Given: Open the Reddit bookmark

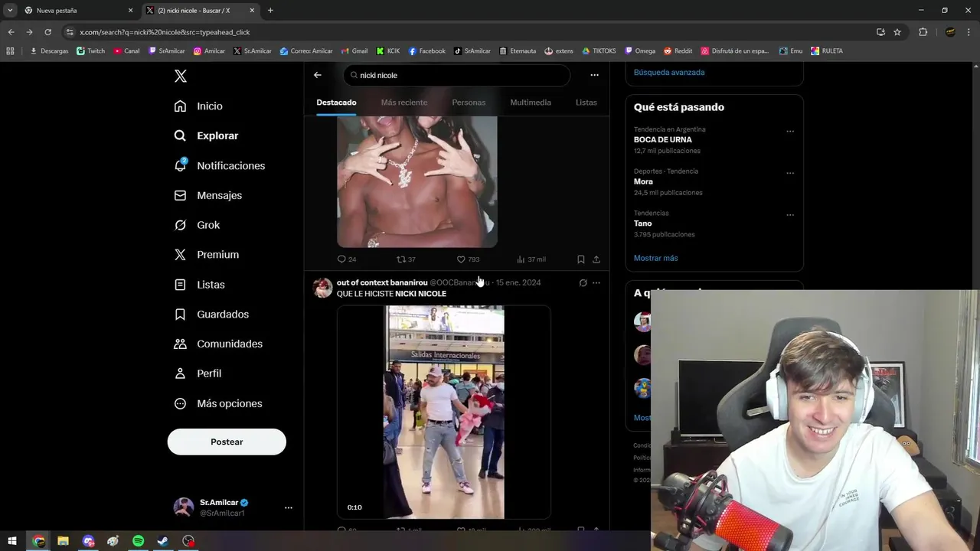Looking at the screenshot, I should [x=678, y=51].
